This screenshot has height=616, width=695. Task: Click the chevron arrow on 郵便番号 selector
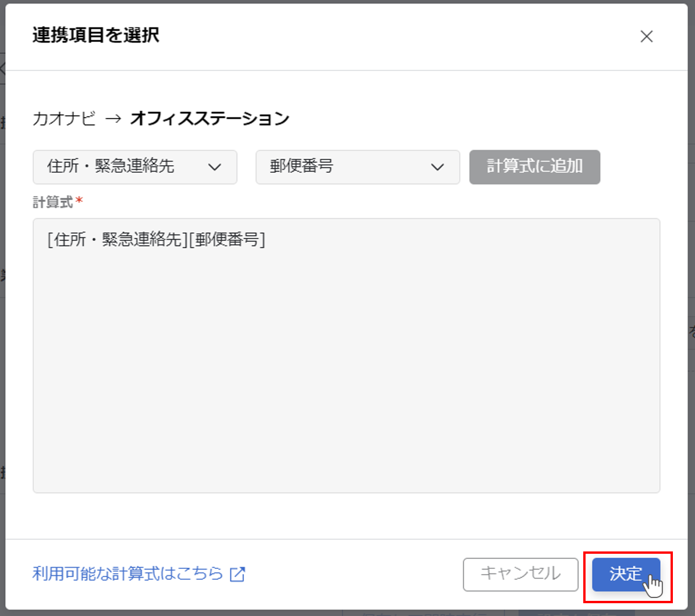coord(437,168)
